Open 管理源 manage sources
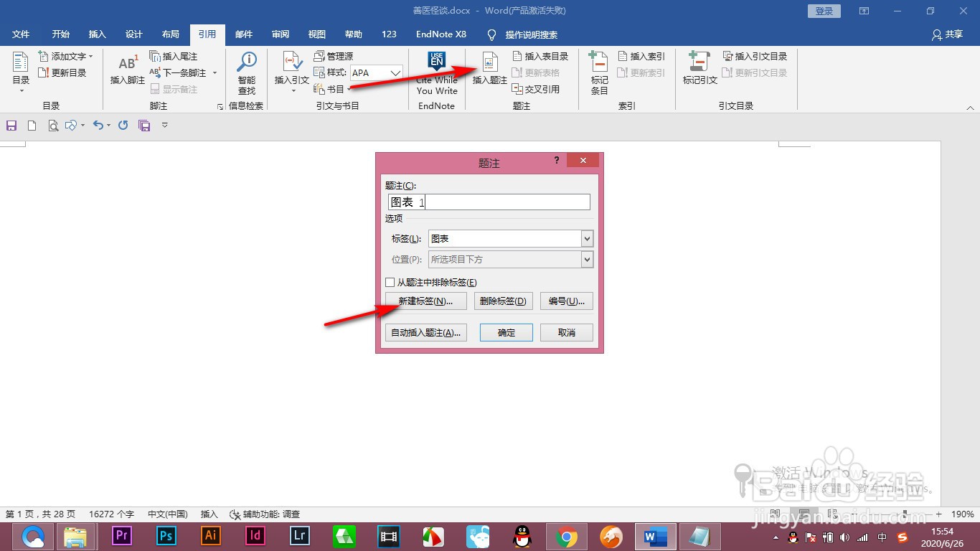 tap(334, 56)
